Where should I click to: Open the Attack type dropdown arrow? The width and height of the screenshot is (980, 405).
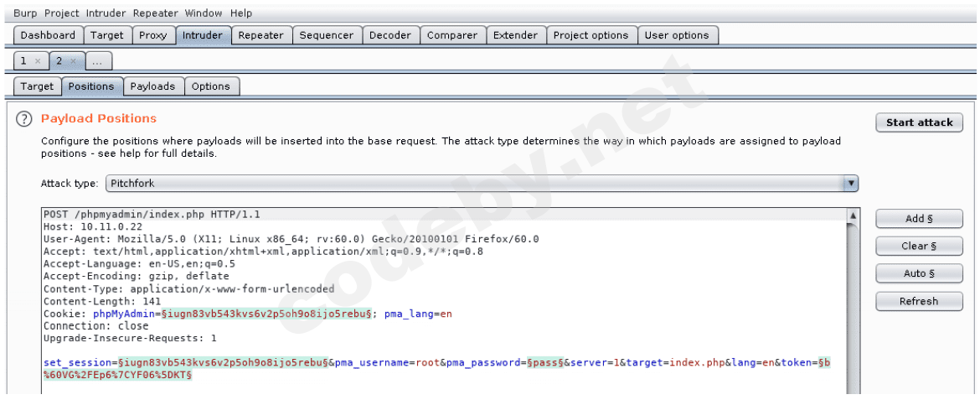850,184
